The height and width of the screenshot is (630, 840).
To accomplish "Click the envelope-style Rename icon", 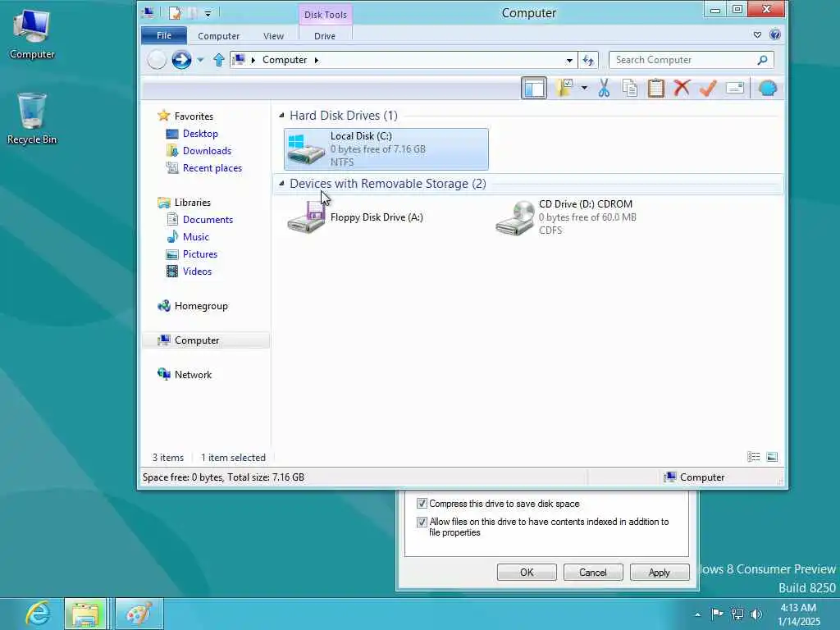I will [734, 88].
